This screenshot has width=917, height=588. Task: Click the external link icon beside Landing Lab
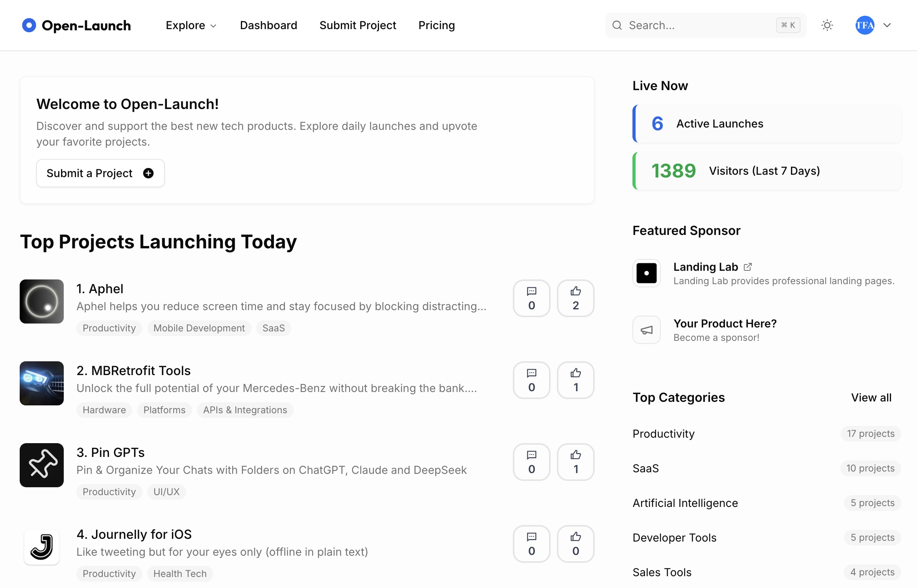tap(747, 266)
